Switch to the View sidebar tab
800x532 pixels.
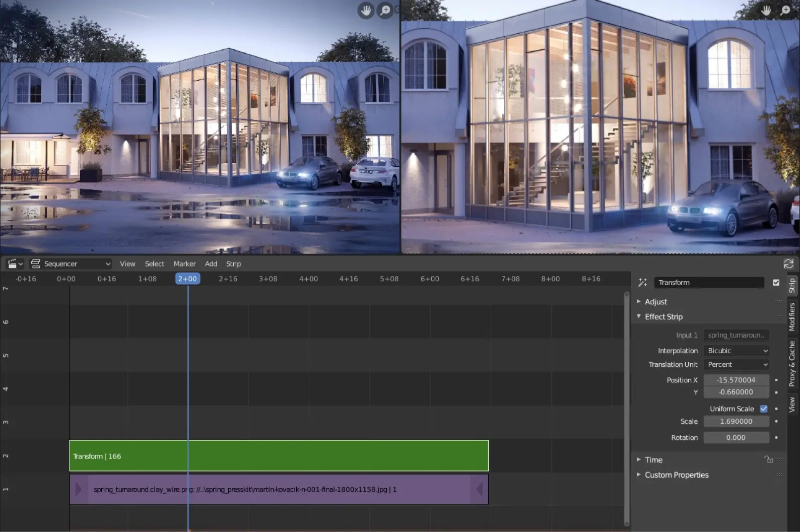pyautogui.click(x=792, y=405)
